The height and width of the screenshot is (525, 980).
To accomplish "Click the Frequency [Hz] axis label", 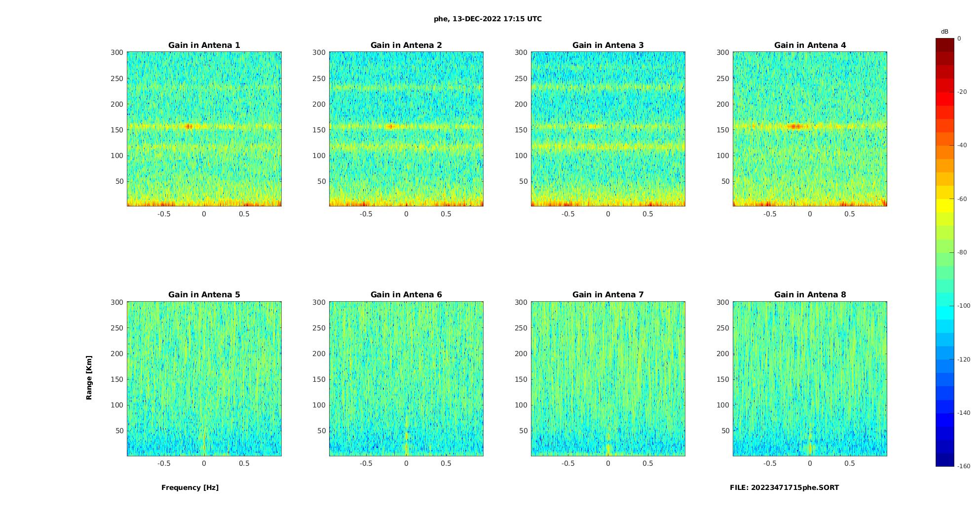I will [190, 487].
